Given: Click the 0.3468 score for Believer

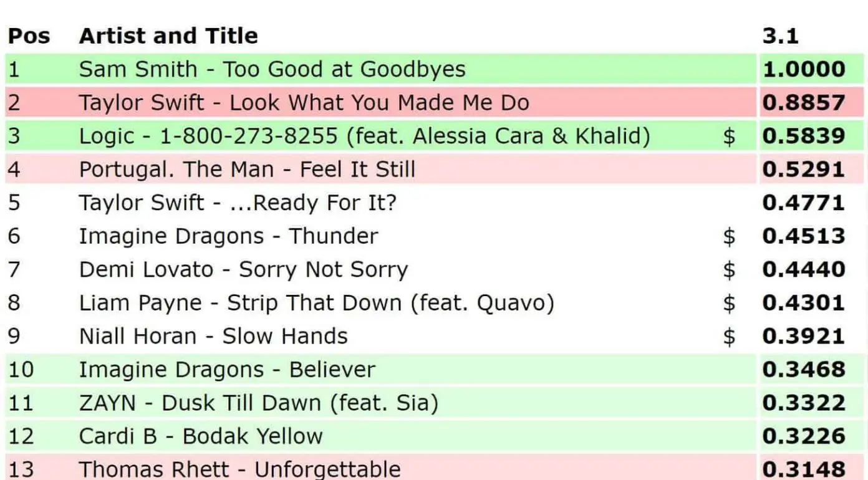Looking at the screenshot, I should (804, 370).
